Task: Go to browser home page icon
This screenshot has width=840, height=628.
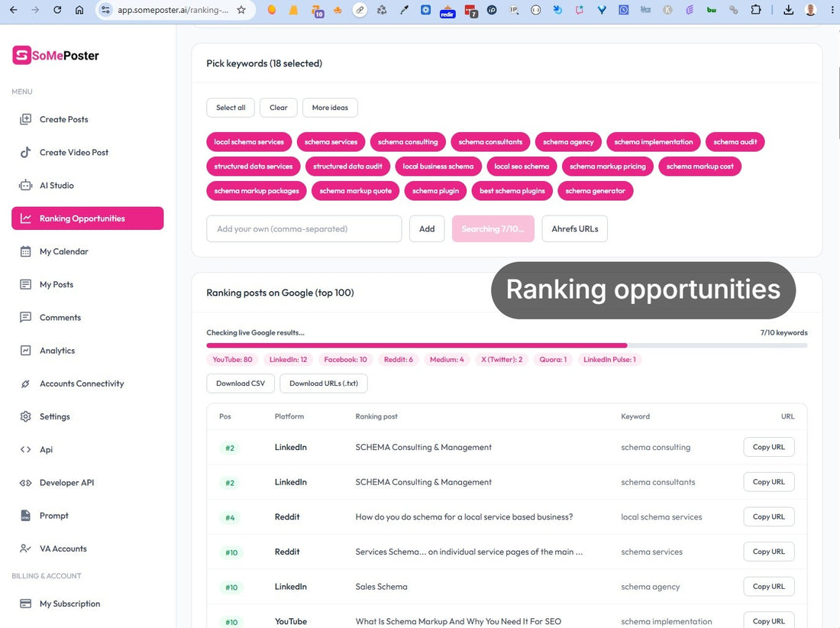Action: click(79, 10)
